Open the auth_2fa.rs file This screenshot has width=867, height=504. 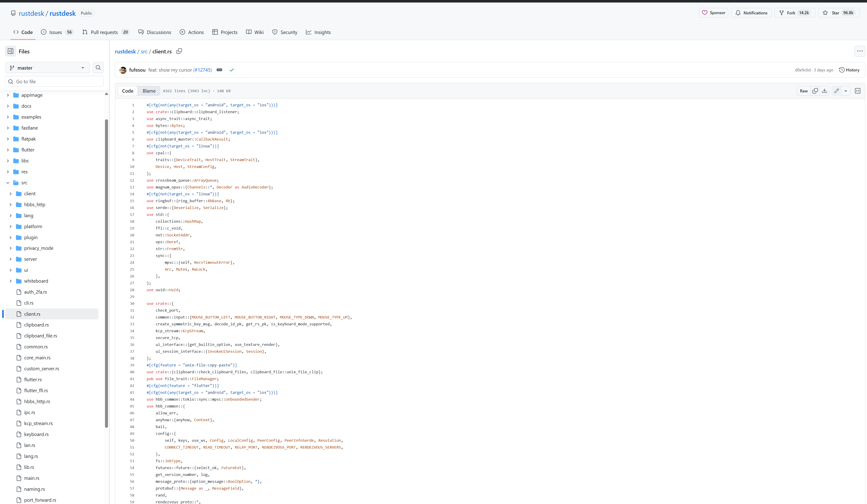pos(35,292)
